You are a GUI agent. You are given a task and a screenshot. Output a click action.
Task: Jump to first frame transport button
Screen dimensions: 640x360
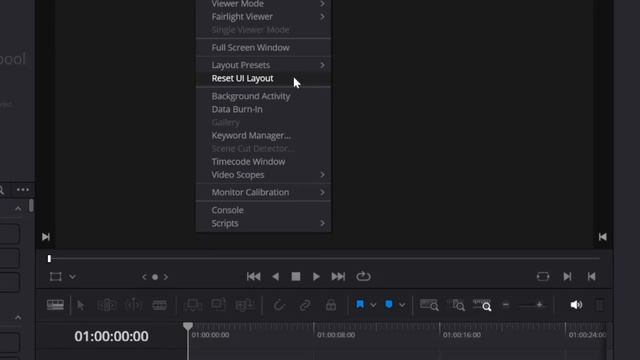point(253,276)
